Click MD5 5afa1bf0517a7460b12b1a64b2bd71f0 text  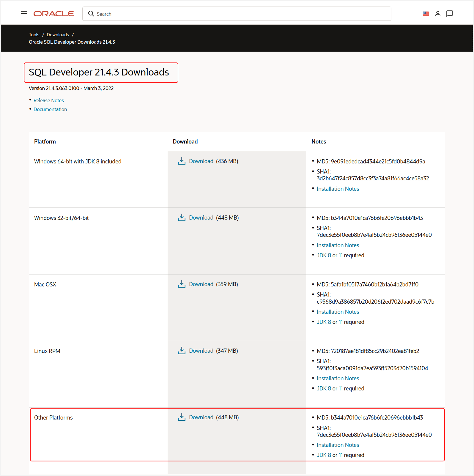[x=368, y=284]
